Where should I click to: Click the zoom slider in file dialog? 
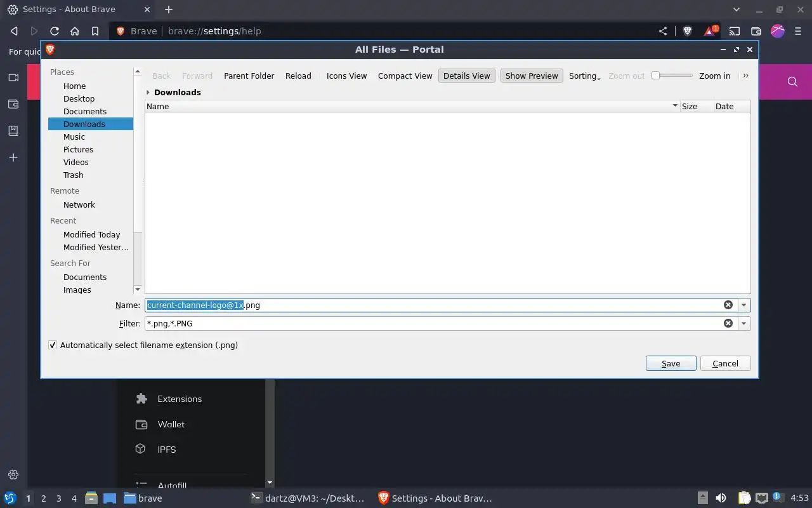click(672, 76)
